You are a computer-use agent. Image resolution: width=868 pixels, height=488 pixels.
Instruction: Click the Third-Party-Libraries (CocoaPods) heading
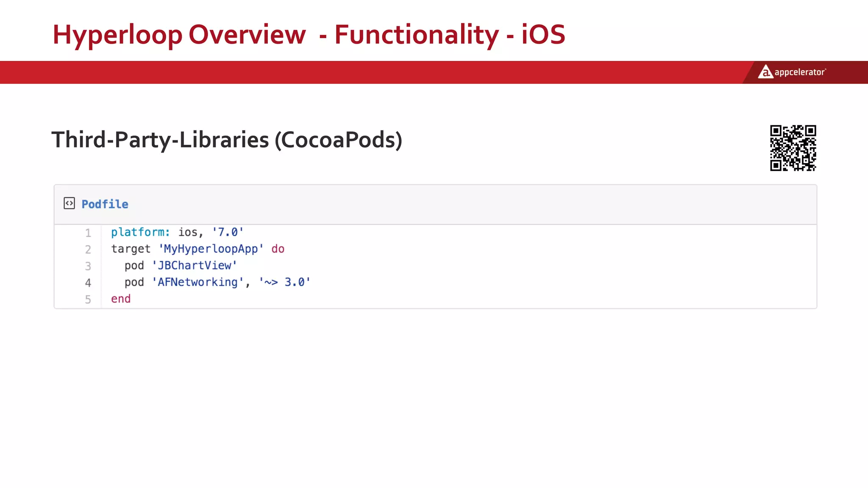227,140
